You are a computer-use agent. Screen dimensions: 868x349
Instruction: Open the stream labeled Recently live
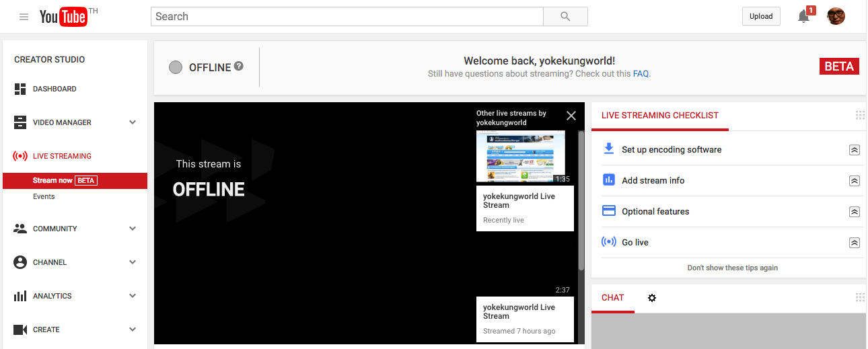[525, 208]
